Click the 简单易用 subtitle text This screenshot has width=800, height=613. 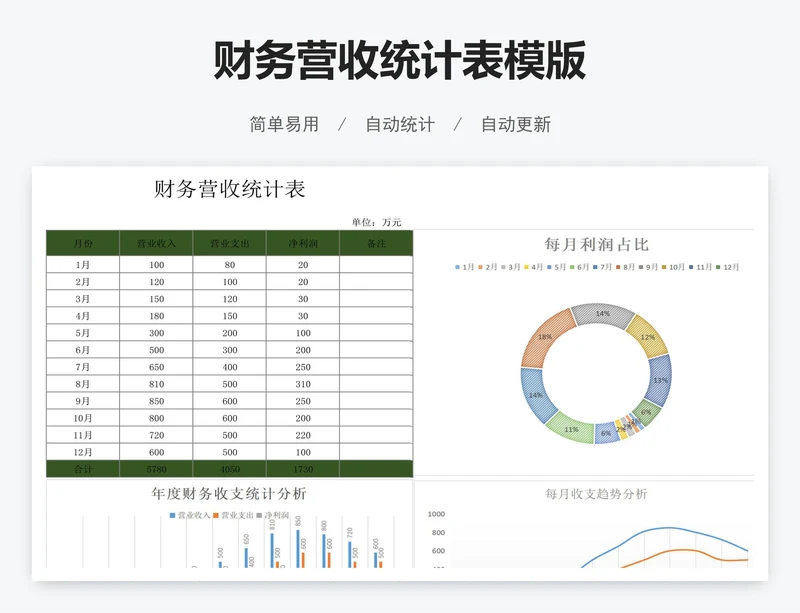[284, 125]
